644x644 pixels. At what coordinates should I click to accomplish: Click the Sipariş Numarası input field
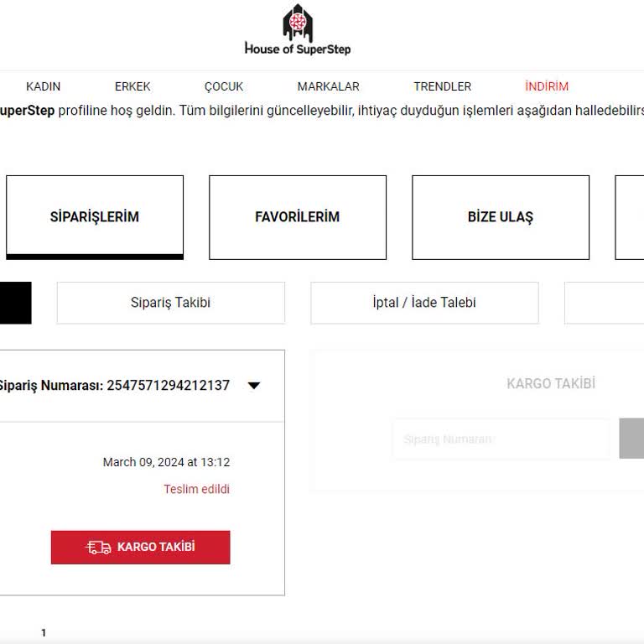coord(501,439)
